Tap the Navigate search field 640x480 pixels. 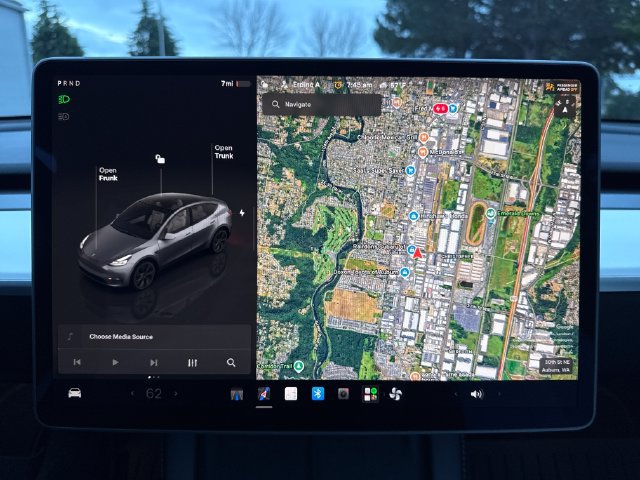(x=322, y=104)
